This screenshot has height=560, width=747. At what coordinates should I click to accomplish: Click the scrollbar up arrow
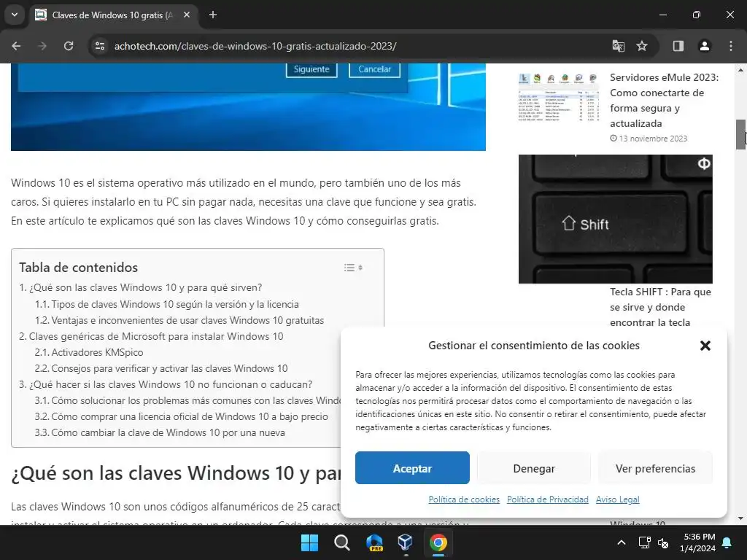[740, 70]
